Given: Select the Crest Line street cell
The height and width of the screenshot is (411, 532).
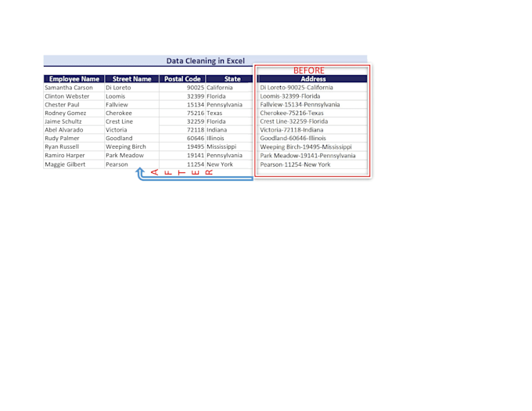Looking at the screenshot, I should 131,121.
